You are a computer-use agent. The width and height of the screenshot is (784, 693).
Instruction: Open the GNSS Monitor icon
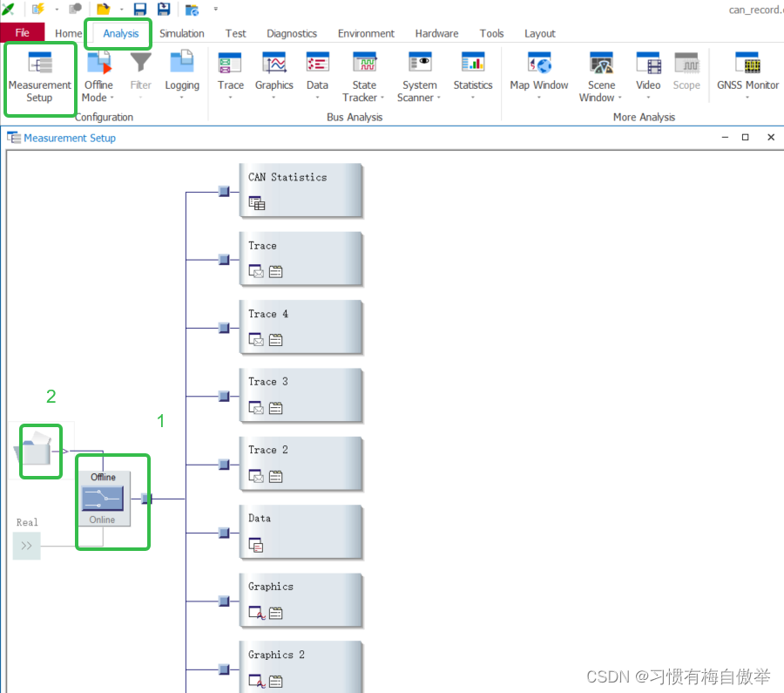click(x=747, y=63)
